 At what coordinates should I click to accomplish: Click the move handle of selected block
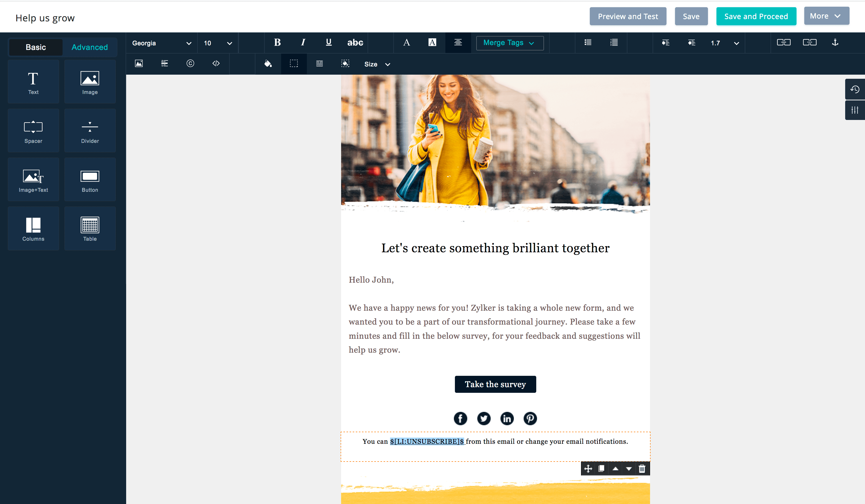(x=588, y=469)
